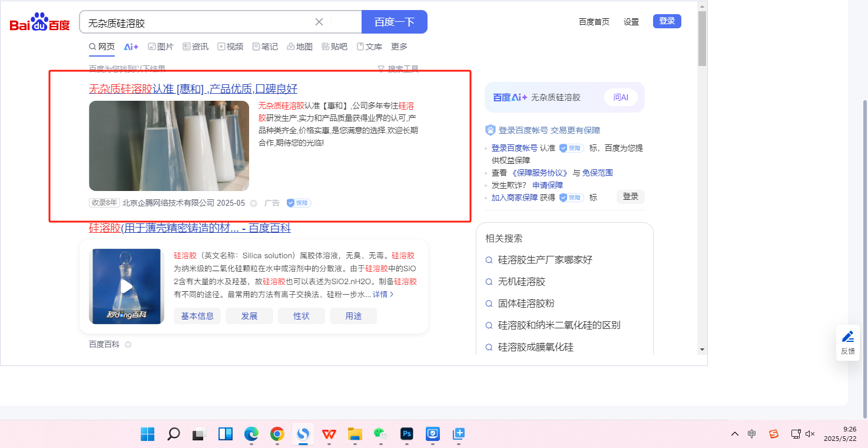The height and width of the screenshot is (448, 868).
Task: Open the Baidu AI+ search tab
Action: [x=131, y=47]
